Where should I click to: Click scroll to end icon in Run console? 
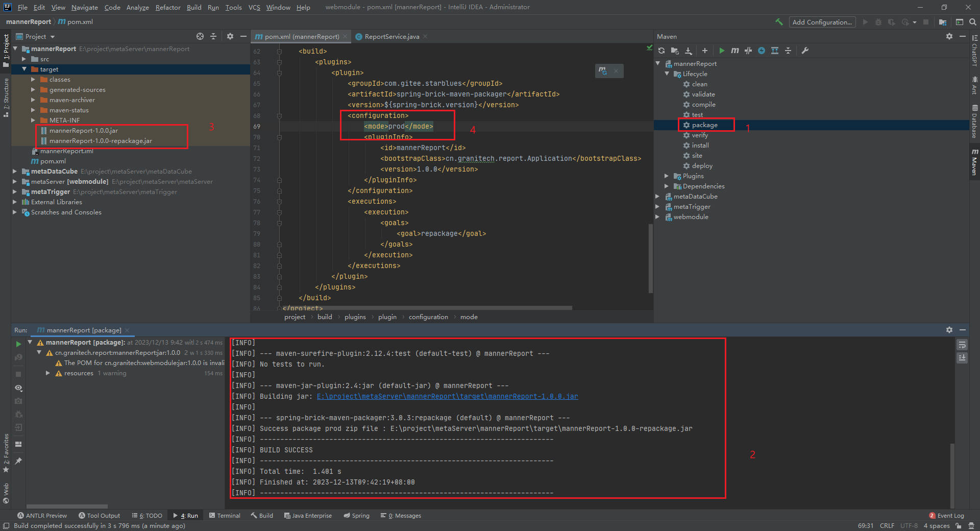click(x=962, y=358)
